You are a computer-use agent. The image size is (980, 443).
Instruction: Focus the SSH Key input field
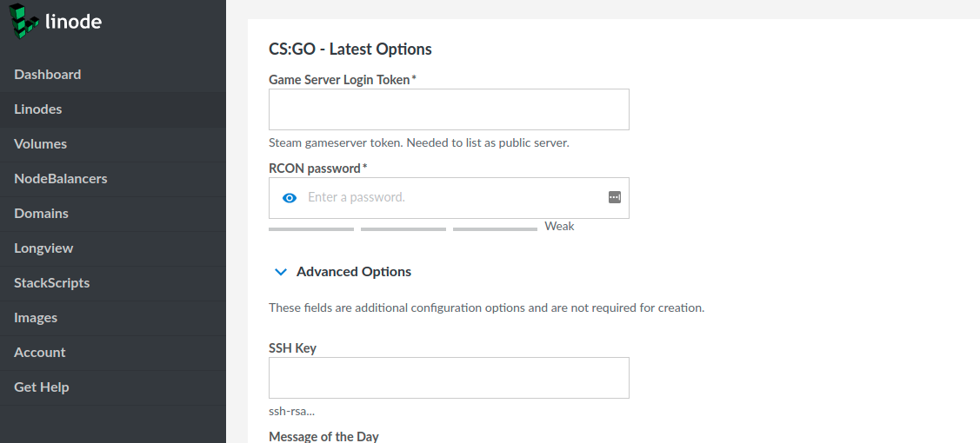tap(449, 378)
